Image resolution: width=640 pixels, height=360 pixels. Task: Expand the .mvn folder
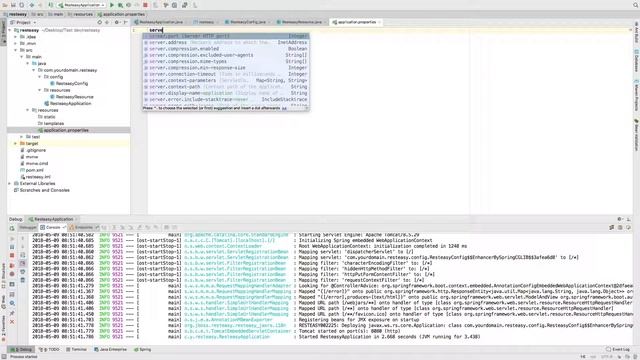pyautogui.click(x=16, y=43)
